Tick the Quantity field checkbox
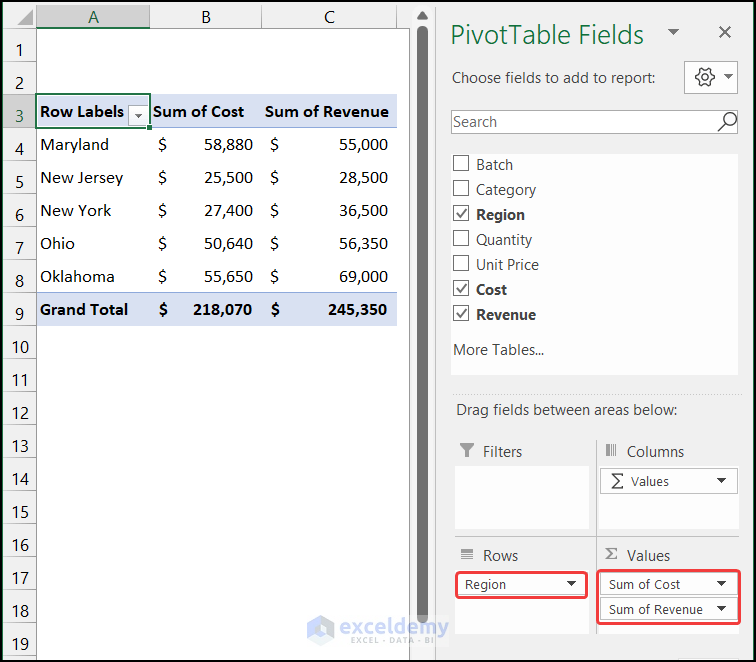 click(x=461, y=239)
